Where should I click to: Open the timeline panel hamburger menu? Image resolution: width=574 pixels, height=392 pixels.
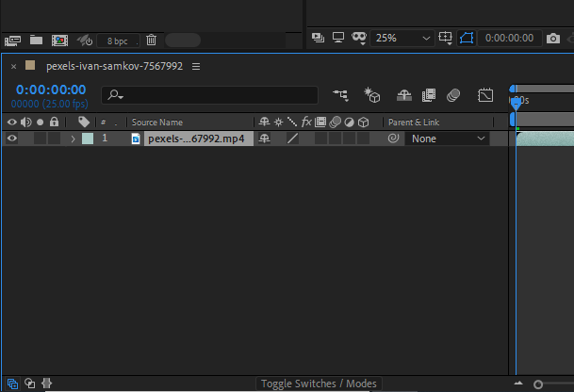[196, 67]
